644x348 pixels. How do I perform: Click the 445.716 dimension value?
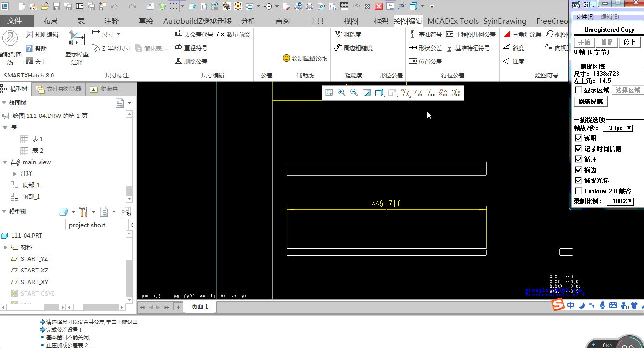click(x=386, y=204)
